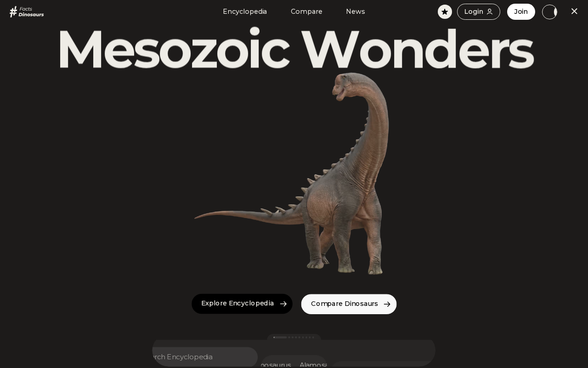Click the arrow icon on Explore Encyclopedia

click(283, 304)
